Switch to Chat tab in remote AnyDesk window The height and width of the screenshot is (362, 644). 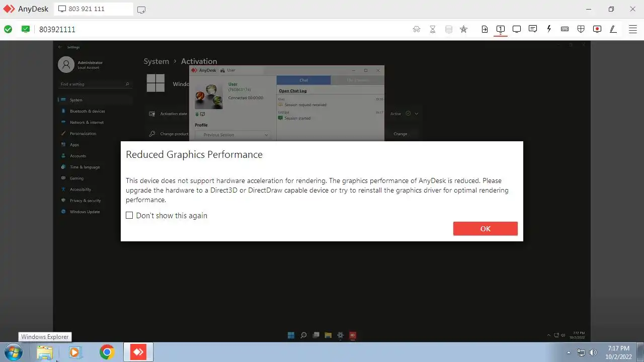tap(303, 80)
